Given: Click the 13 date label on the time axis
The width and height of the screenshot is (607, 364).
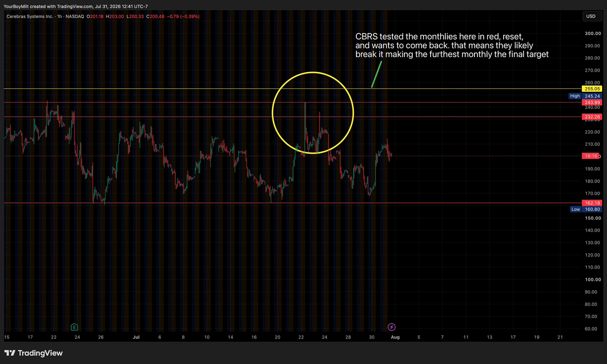Looking at the screenshot, I should 489,337.
